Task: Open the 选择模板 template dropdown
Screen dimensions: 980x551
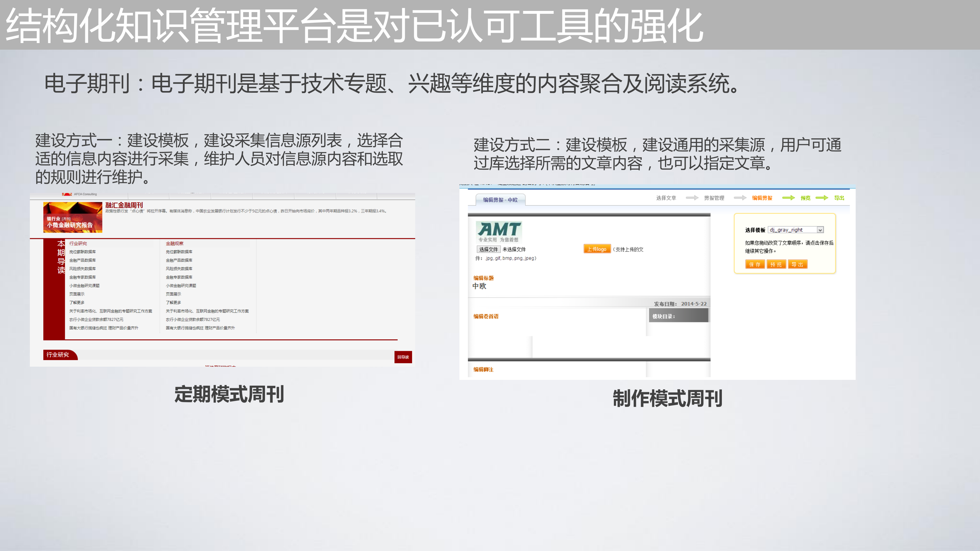Action: point(795,229)
